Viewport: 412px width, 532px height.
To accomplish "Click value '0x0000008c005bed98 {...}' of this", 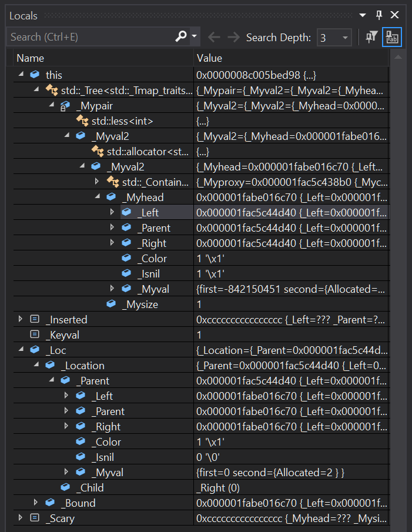I will tap(256, 75).
